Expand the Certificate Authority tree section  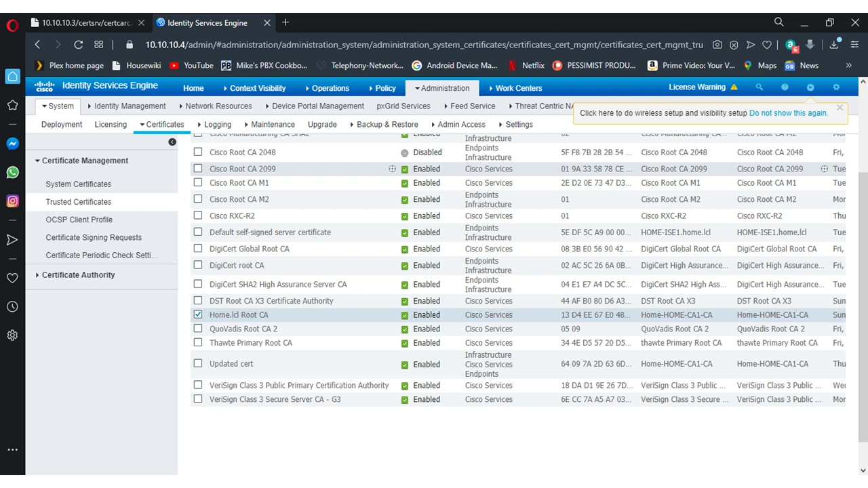pos(37,274)
